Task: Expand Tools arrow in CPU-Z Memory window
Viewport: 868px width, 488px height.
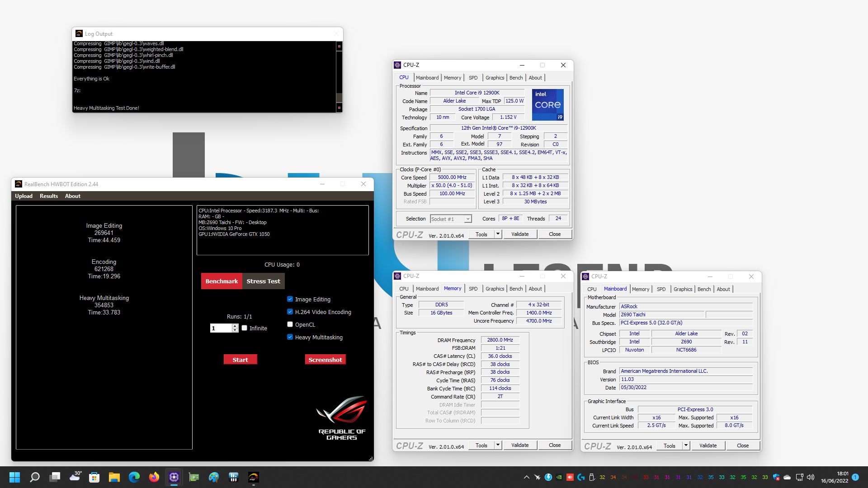Action: [x=498, y=445]
